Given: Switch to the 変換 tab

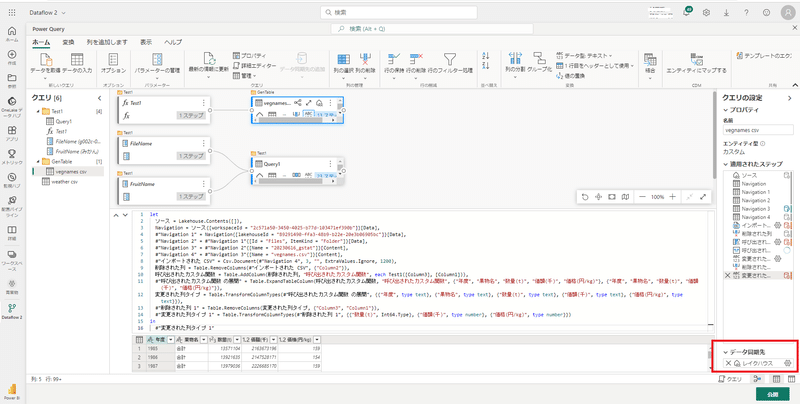Looking at the screenshot, I should point(68,42).
